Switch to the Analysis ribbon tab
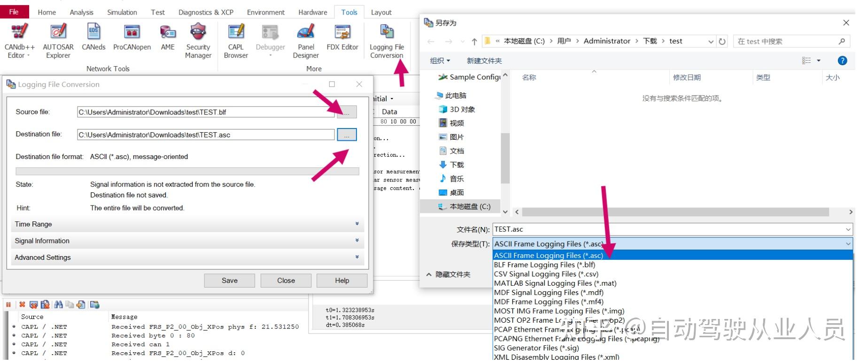This screenshot has height=364, width=868. [x=83, y=13]
